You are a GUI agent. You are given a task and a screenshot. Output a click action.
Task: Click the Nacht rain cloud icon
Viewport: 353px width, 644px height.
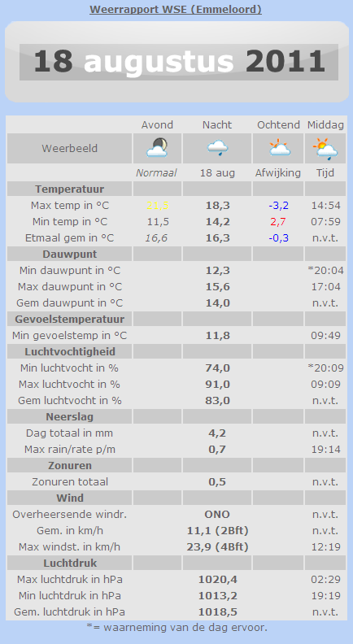point(217,148)
